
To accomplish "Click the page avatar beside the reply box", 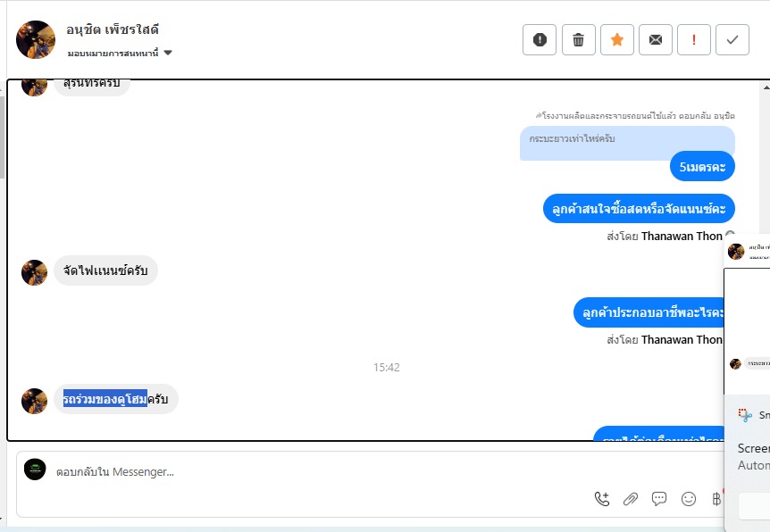I will tap(35, 470).
